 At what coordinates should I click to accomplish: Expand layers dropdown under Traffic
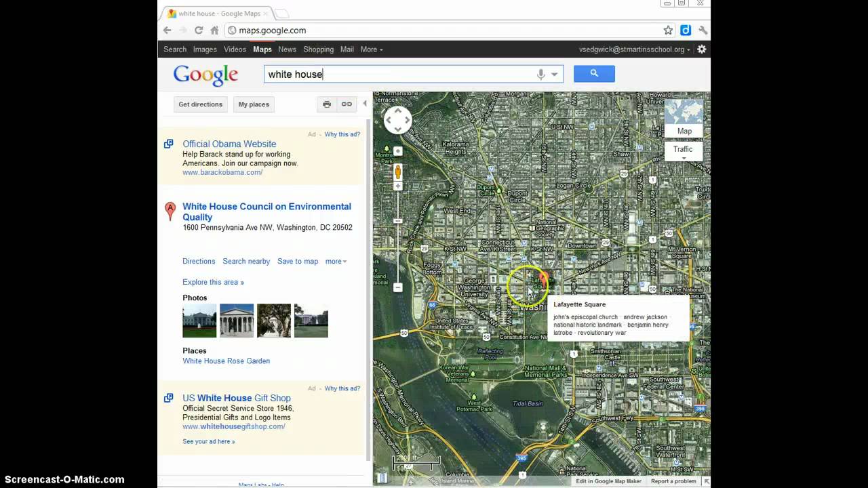point(684,159)
